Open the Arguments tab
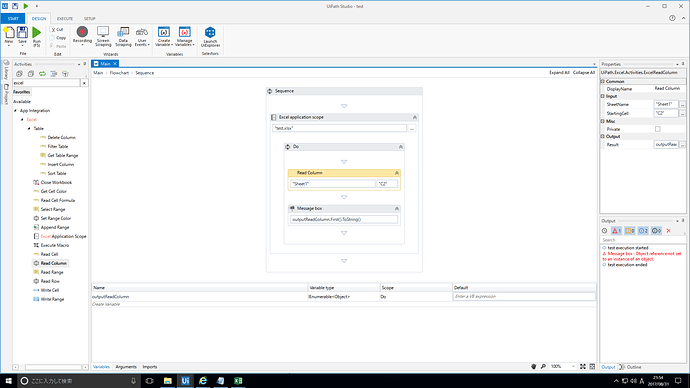The width and height of the screenshot is (690, 388). (x=126, y=367)
